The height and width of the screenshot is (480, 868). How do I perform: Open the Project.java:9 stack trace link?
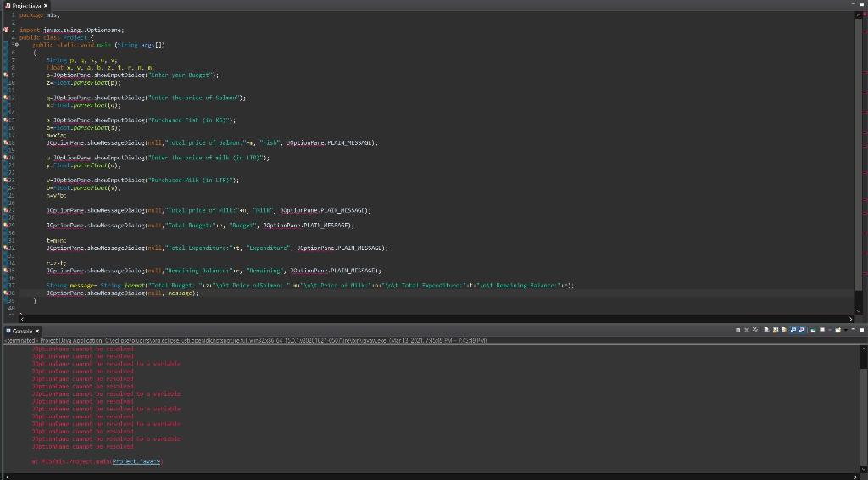pos(136,461)
